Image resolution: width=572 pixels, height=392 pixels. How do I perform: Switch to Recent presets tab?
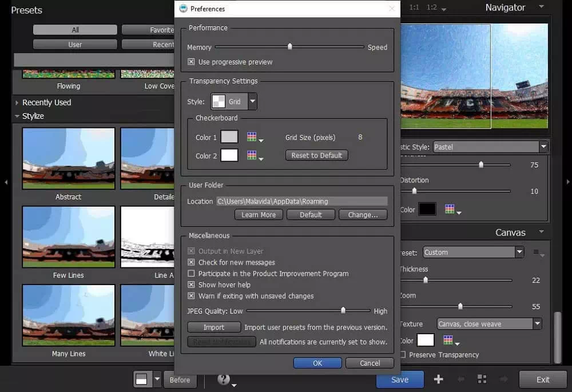tap(148, 45)
